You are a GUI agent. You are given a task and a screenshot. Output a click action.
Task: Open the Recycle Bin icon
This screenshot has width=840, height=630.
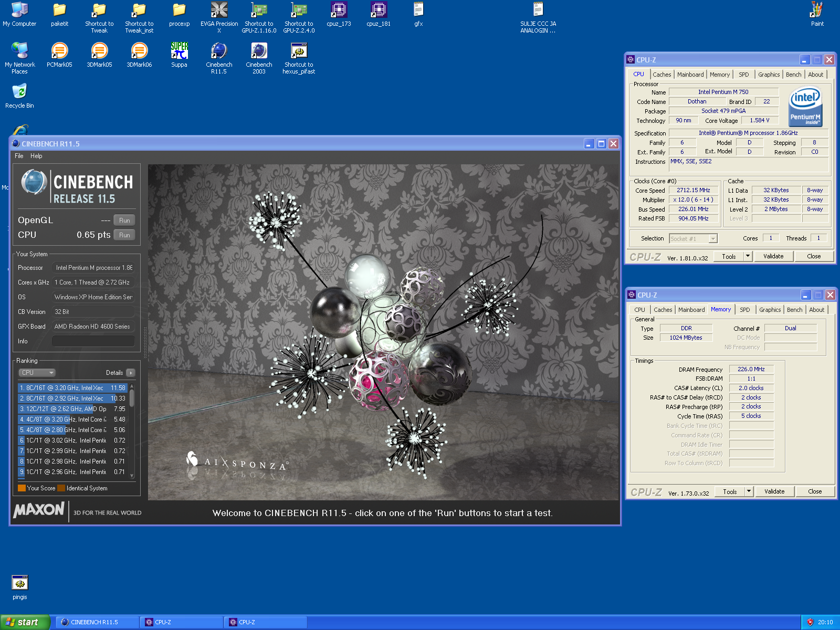tap(19, 96)
